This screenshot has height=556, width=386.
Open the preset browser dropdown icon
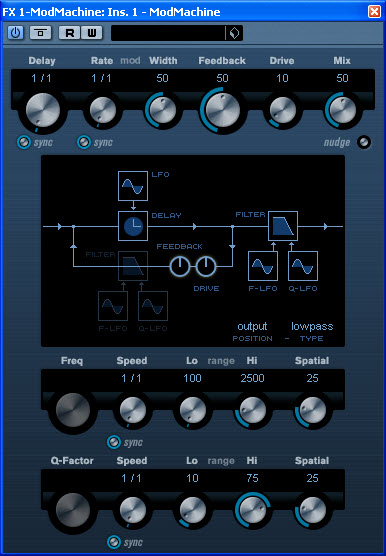234,33
